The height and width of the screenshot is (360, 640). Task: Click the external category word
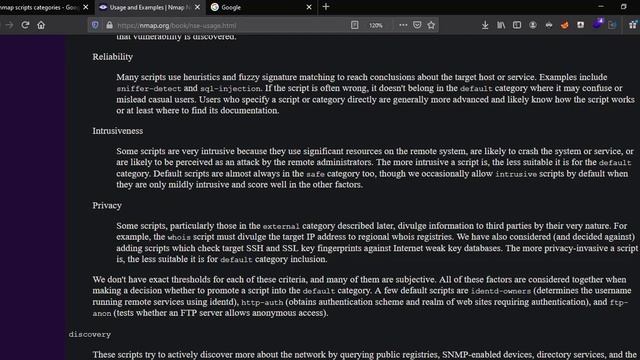281,226
